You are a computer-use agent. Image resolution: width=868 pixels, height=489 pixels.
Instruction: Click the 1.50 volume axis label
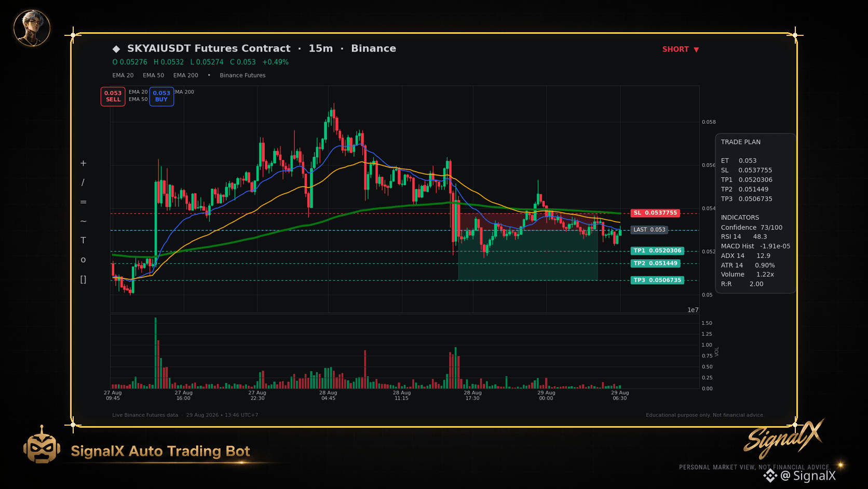point(707,323)
